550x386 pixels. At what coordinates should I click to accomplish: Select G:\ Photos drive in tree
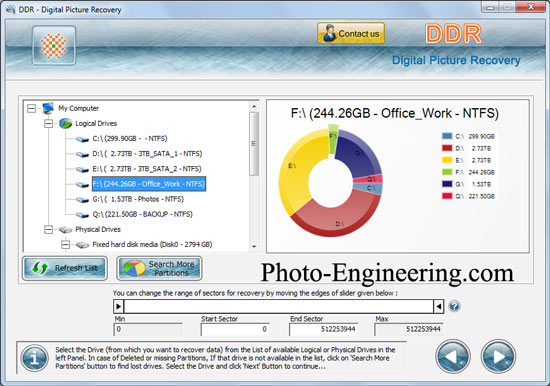click(138, 199)
